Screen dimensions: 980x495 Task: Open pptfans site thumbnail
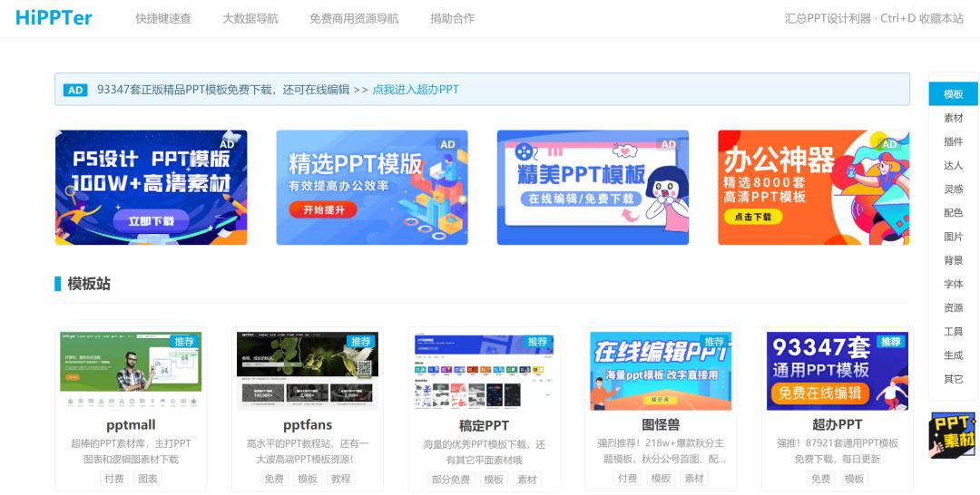(308, 371)
